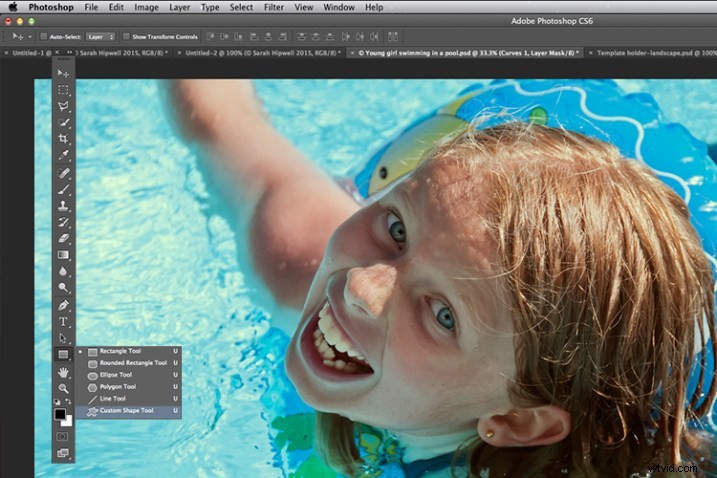The image size is (717, 478).
Task: Open the Image menu
Action: click(x=146, y=7)
